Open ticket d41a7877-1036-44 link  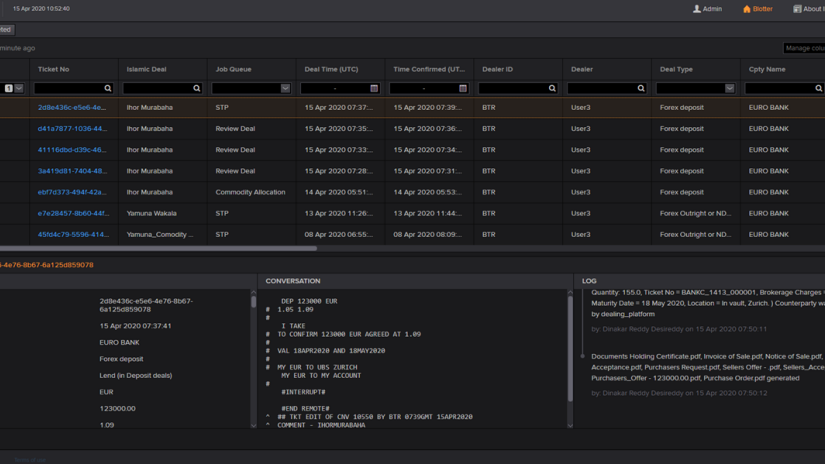click(x=72, y=128)
